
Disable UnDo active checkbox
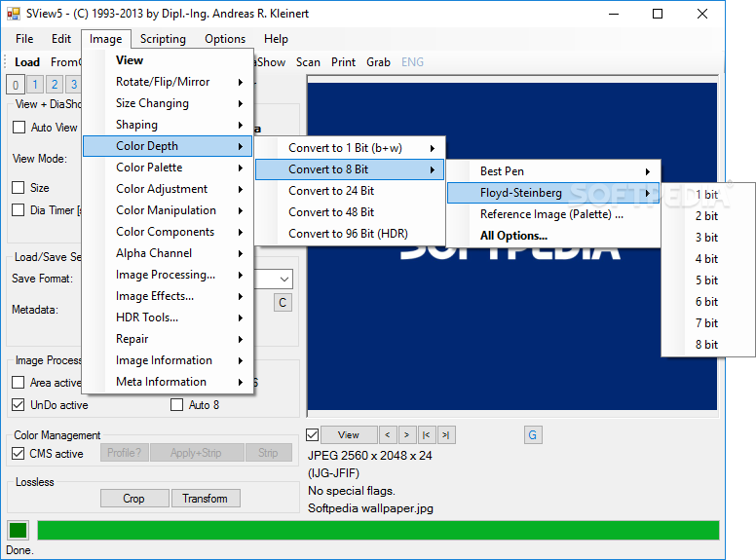19,405
